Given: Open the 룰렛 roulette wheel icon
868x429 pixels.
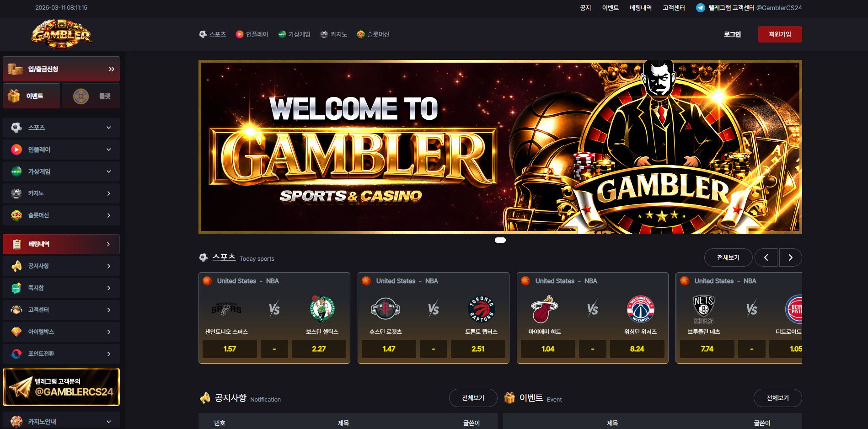Looking at the screenshot, I should tap(81, 96).
